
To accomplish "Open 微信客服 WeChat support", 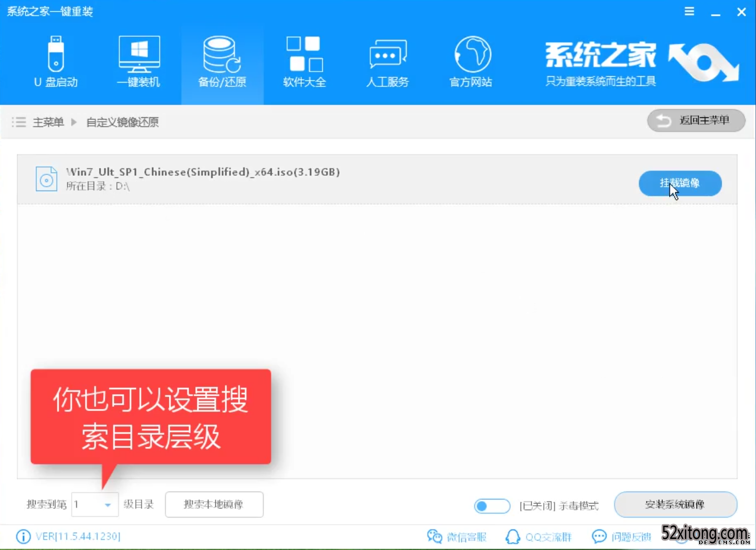I will (x=466, y=537).
